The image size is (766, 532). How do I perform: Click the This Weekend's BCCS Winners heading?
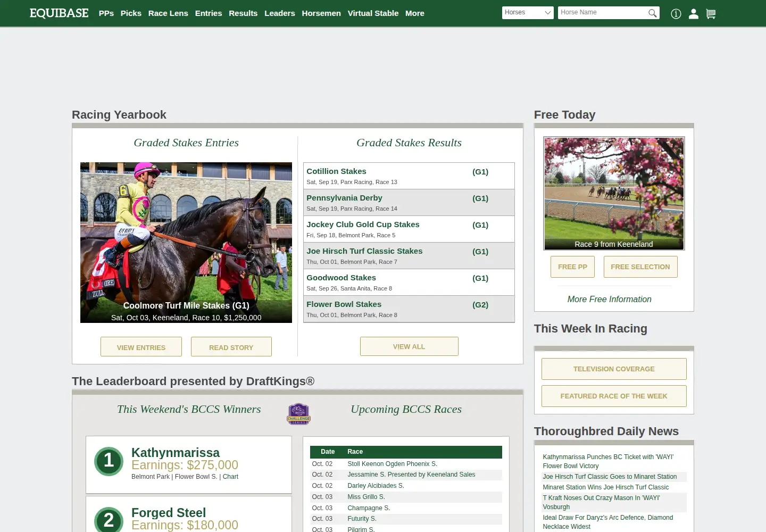(189, 409)
